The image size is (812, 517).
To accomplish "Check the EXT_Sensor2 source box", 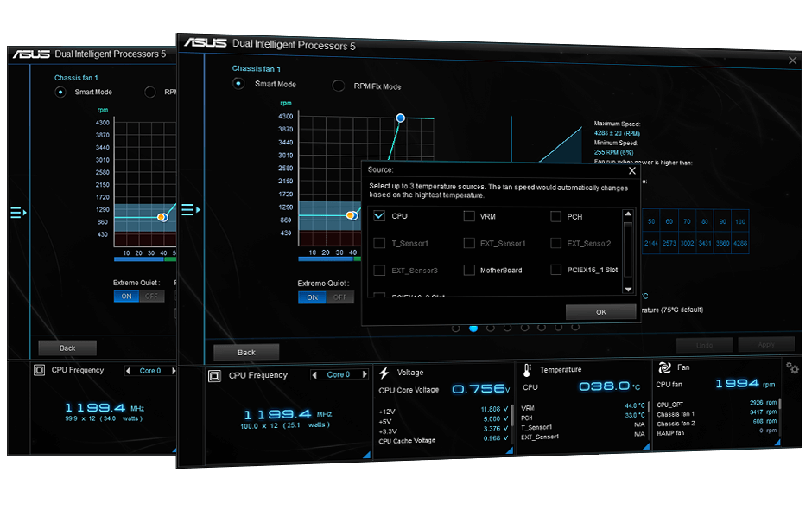I will coord(555,243).
